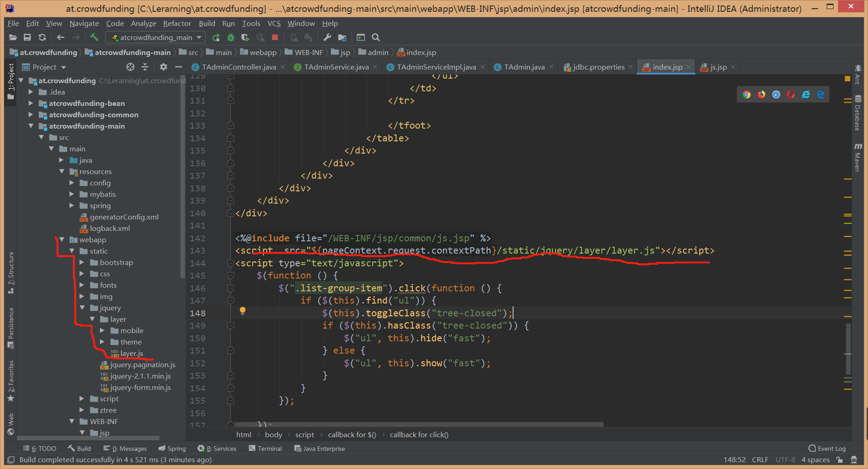Open the Analyze menu
The height and width of the screenshot is (469, 868).
point(144,23)
